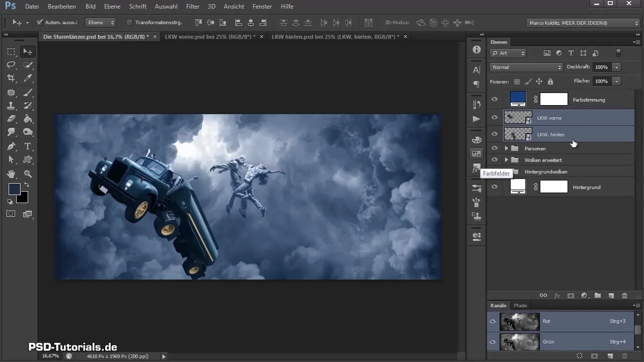
Task: Select the Brush tool
Action: click(x=28, y=93)
